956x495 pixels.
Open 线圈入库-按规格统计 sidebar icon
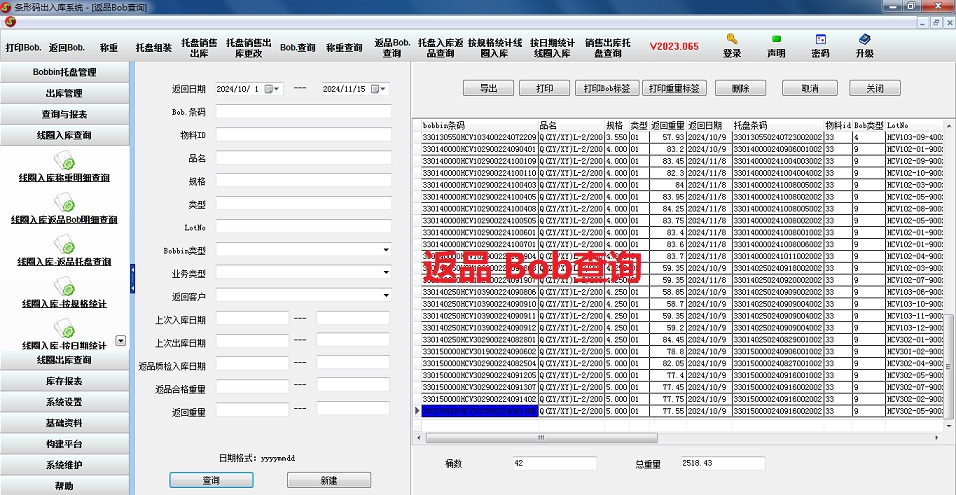(64, 286)
